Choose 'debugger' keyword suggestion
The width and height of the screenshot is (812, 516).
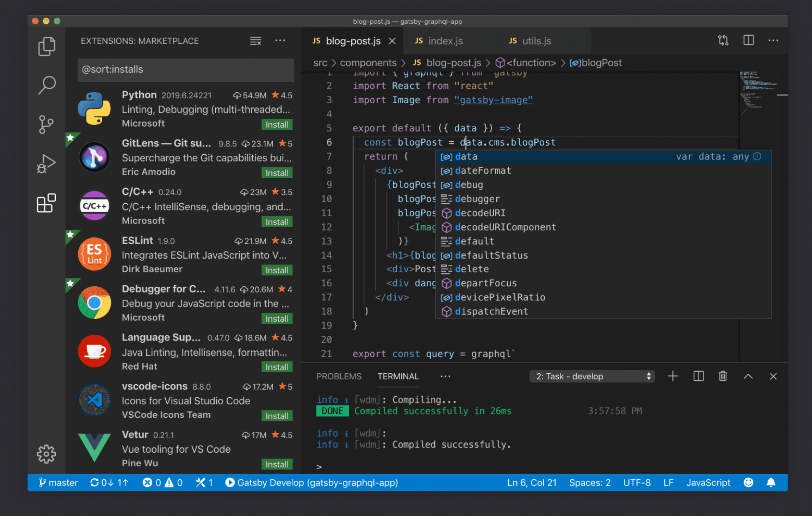pyautogui.click(x=603, y=199)
